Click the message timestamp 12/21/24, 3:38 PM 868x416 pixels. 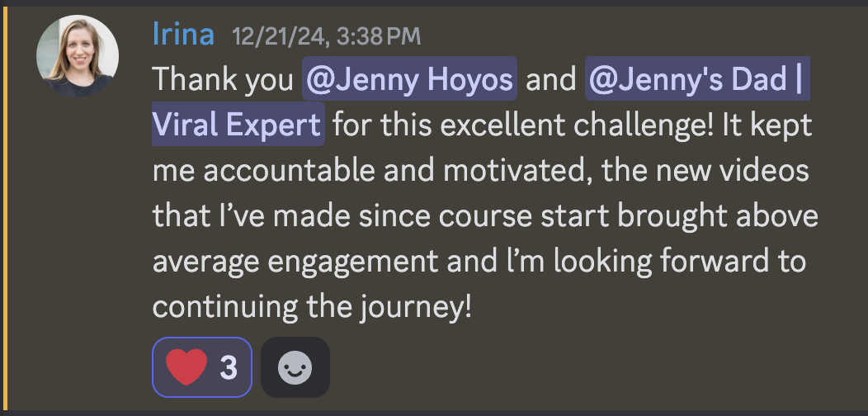326,36
